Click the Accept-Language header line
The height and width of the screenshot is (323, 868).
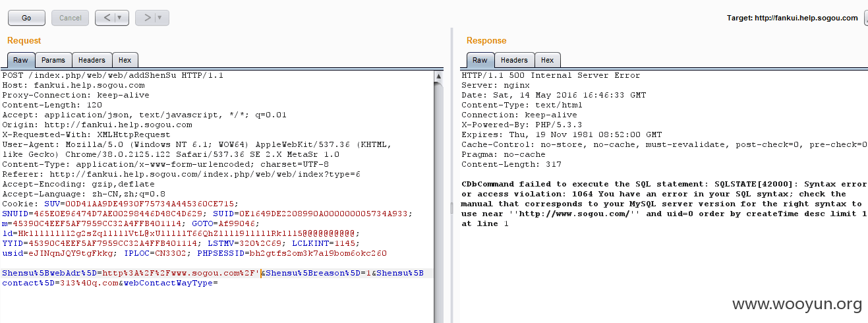click(84, 194)
